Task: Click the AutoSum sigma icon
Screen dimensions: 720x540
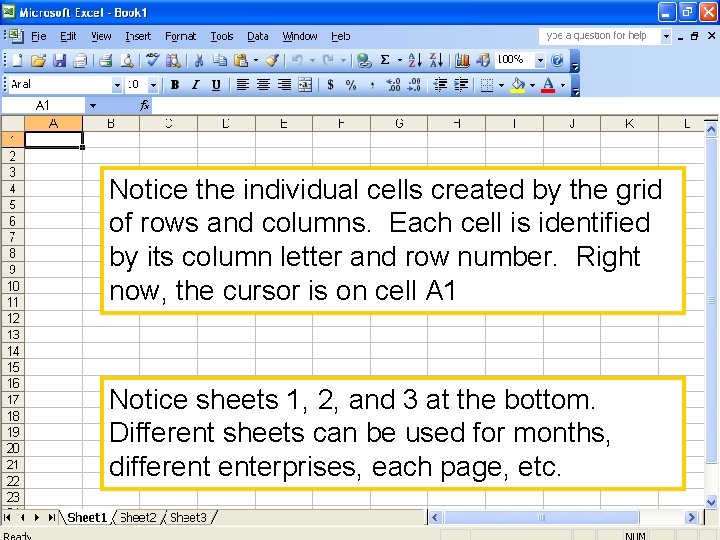Action: point(385,60)
